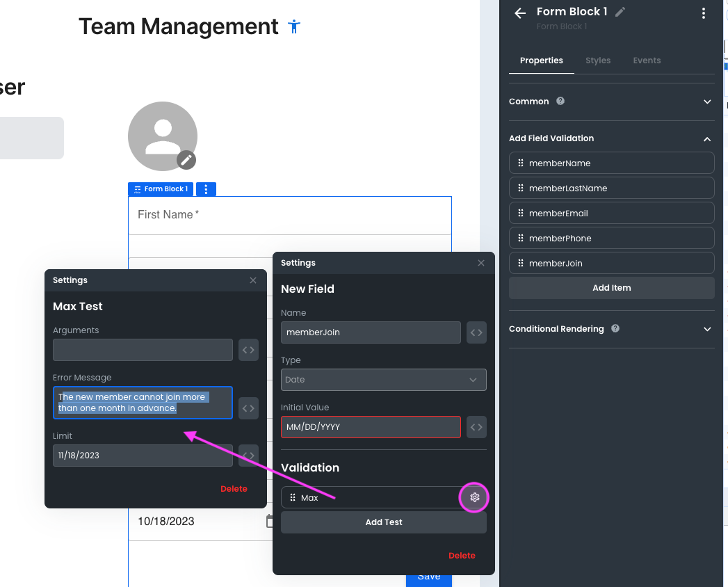Image resolution: width=728 pixels, height=587 pixels.
Task: Open the three-dot menu in properties header
Action: coord(704,13)
